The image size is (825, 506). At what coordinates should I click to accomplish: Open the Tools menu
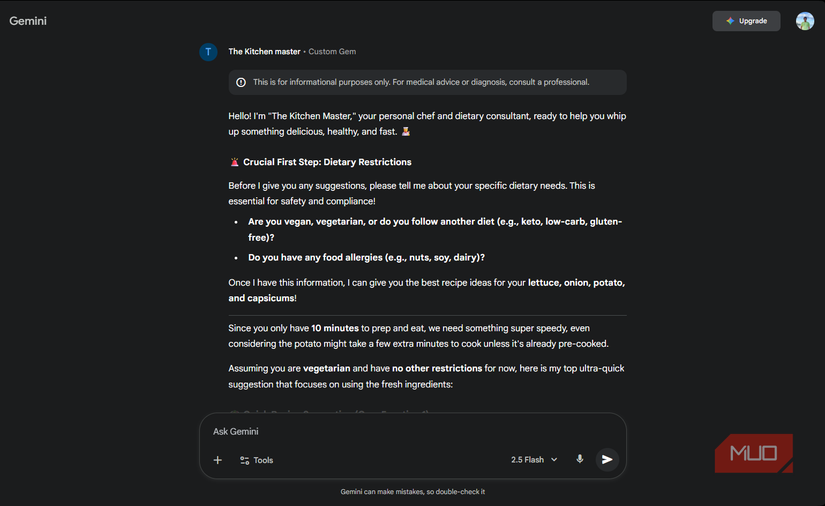(257, 460)
